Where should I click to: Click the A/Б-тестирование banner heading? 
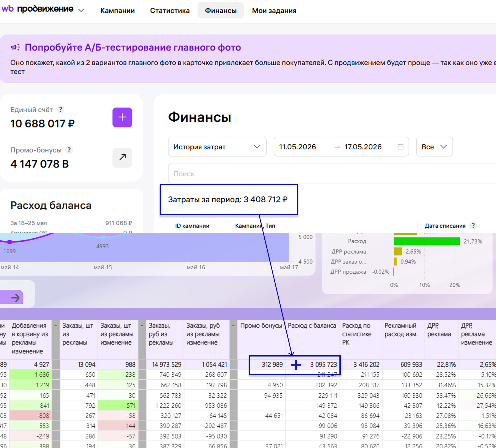pyautogui.click(x=133, y=47)
